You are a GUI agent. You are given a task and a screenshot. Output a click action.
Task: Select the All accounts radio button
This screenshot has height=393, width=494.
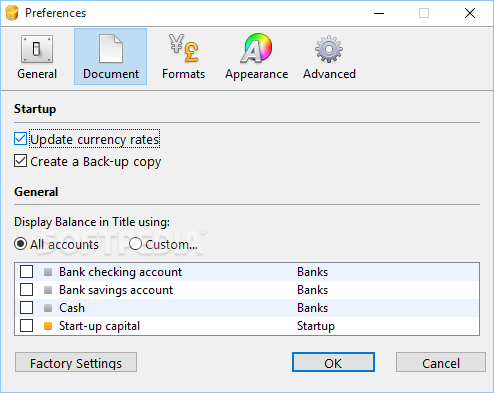coord(20,244)
